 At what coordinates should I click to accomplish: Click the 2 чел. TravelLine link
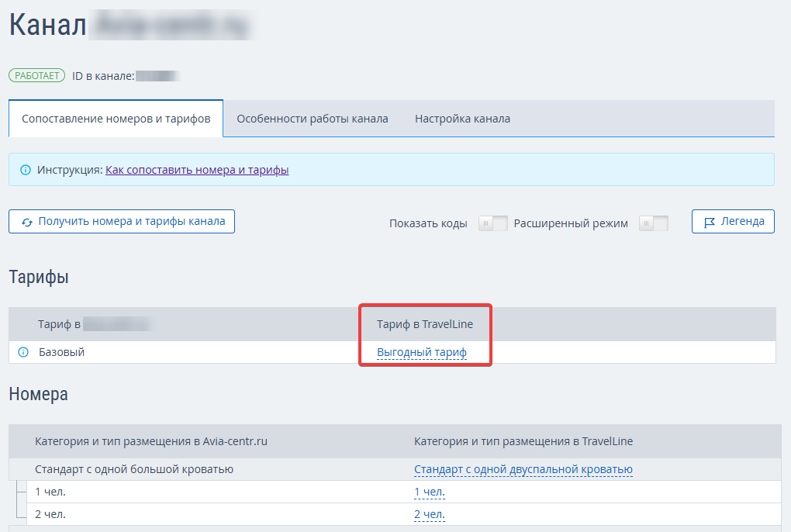(x=430, y=514)
